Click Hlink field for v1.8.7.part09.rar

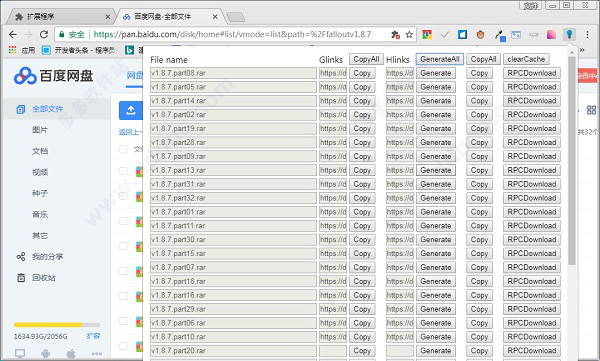[x=399, y=156]
